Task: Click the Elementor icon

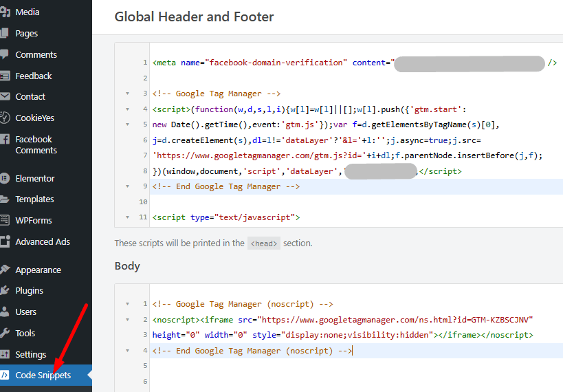Action: coord(5,178)
